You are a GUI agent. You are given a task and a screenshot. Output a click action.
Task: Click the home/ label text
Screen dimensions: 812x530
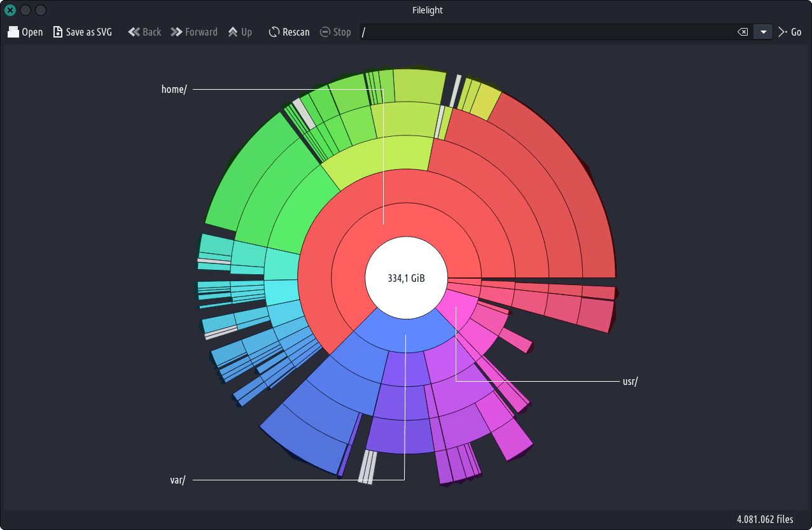click(x=174, y=89)
